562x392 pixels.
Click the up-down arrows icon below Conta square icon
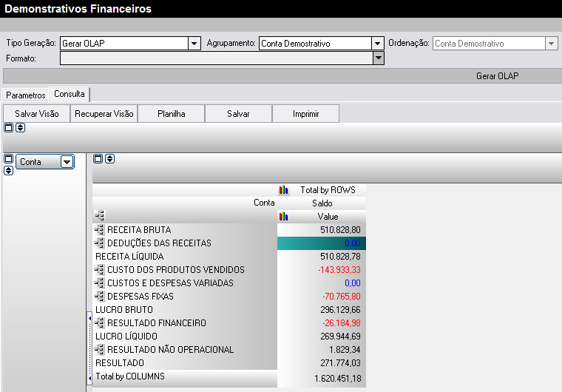[x=9, y=170]
